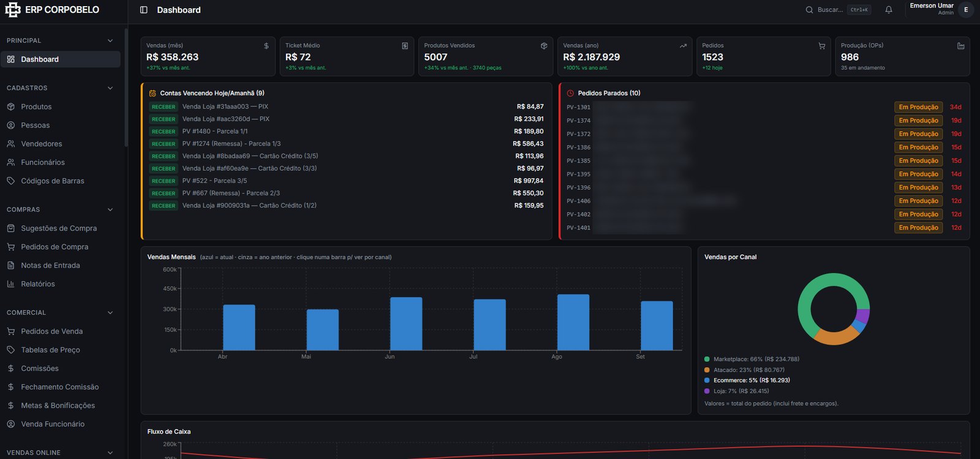Click the Atacado orange legend dot
980x459 pixels.
point(707,370)
